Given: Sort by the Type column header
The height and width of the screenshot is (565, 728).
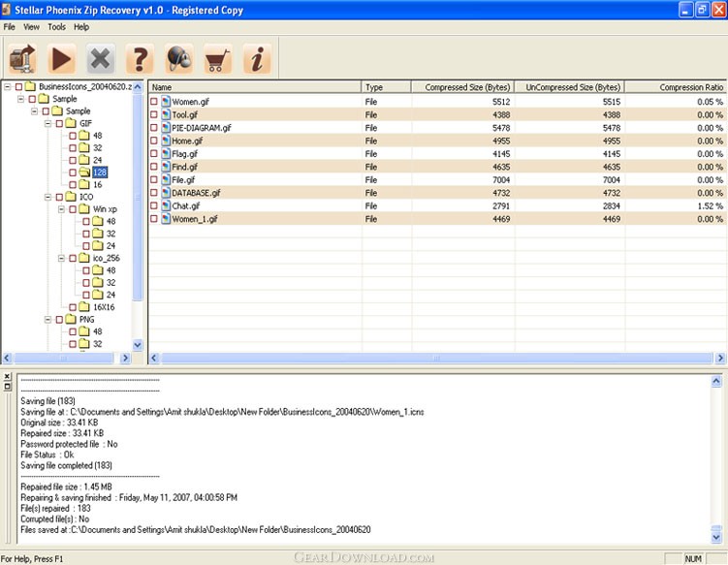Looking at the screenshot, I should (x=386, y=87).
